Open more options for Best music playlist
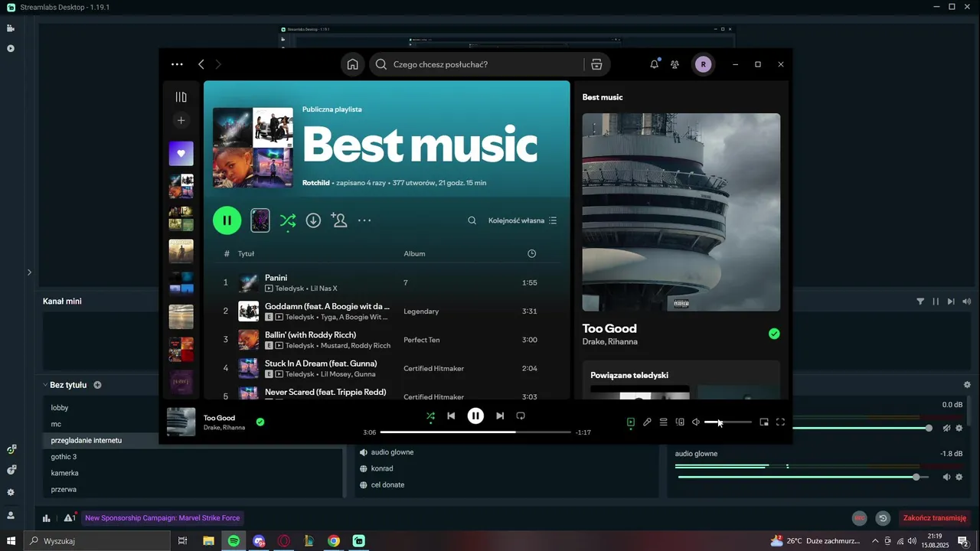The image size is (980, 551). [364, 220]
